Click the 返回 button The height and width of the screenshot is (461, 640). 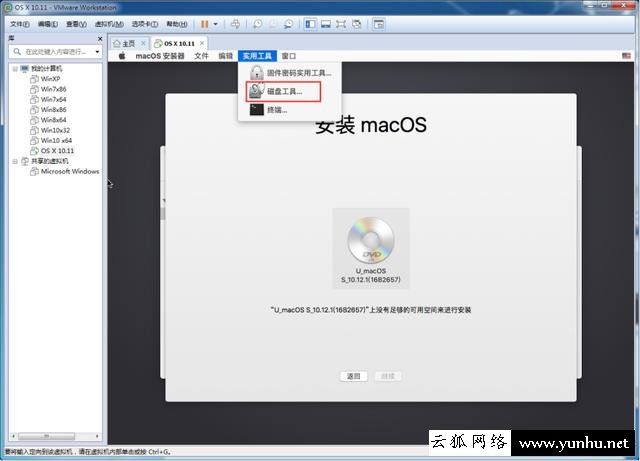pyautogui.click(x=353, y=376)
